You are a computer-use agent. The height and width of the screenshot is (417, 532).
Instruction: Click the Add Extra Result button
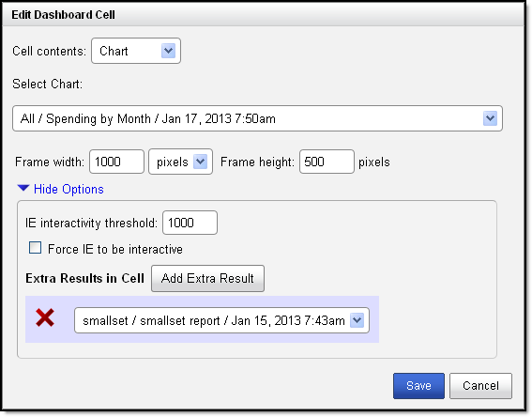(207, 278)
